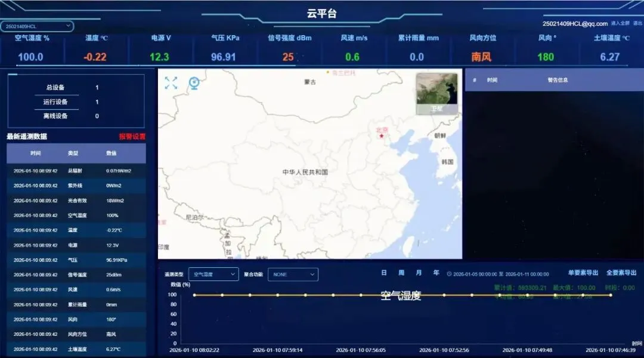Click chart axis label 2026-01-10 07:46:39

(611, 350)
